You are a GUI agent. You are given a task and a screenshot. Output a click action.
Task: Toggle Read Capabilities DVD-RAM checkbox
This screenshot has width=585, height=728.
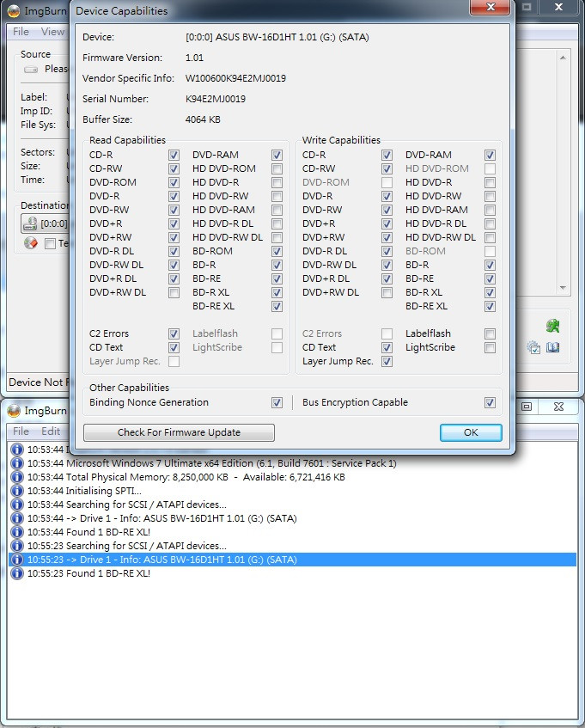(277, 155)
